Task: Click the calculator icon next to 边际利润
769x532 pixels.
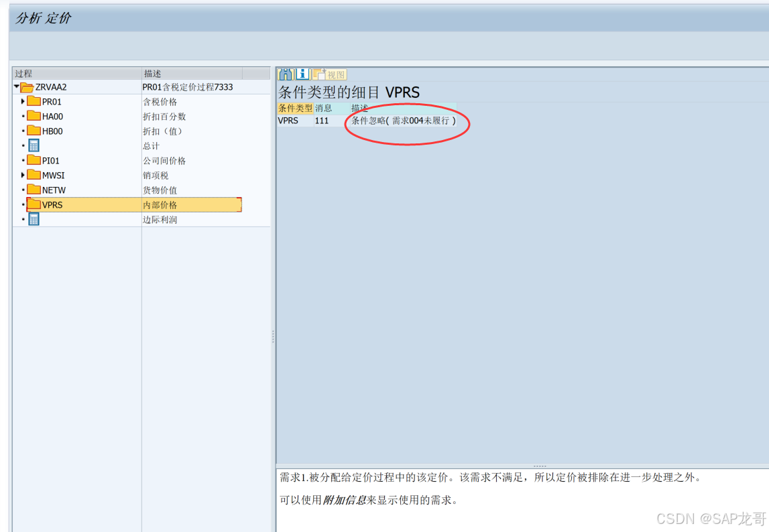Action: (x=34, y=219)
